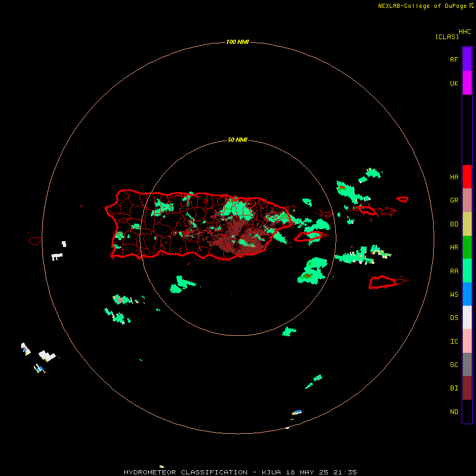Click the ND legend label

[454, 412]
